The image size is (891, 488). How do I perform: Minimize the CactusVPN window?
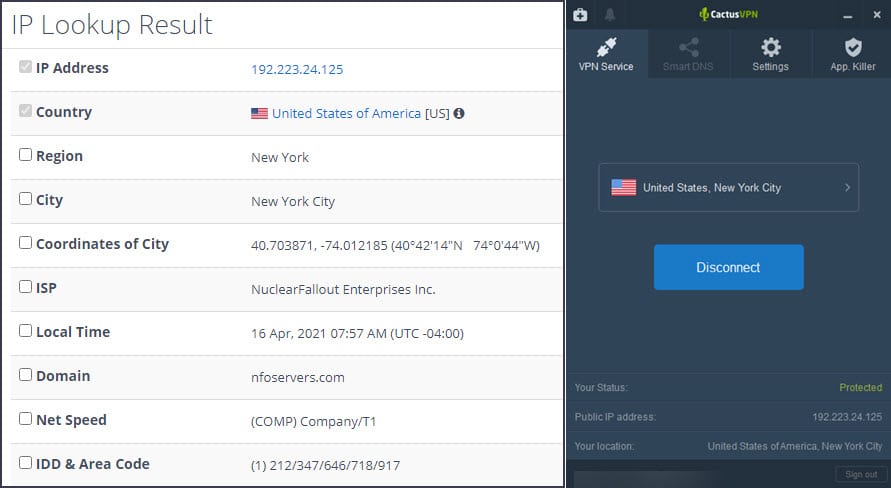848,15
